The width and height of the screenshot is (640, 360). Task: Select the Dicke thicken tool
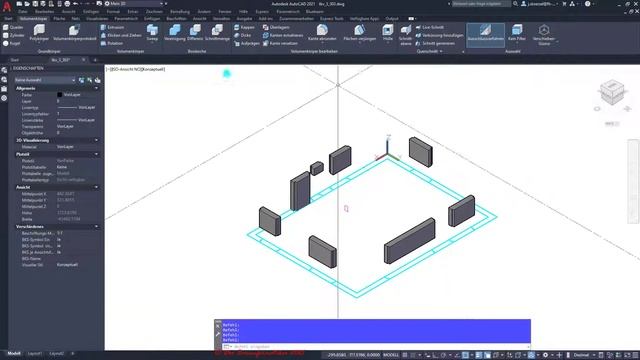coord(242,36)
